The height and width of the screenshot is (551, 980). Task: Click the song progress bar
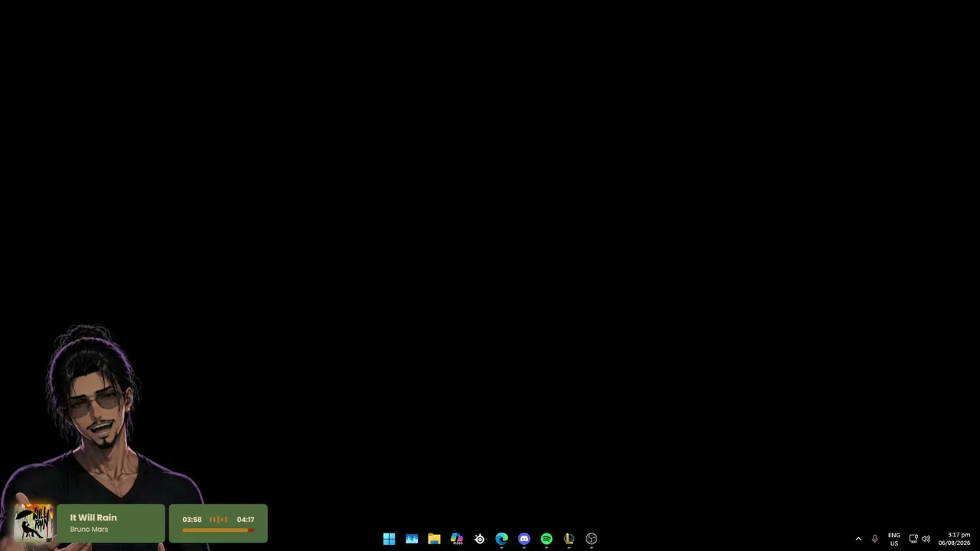pos(218,530)
